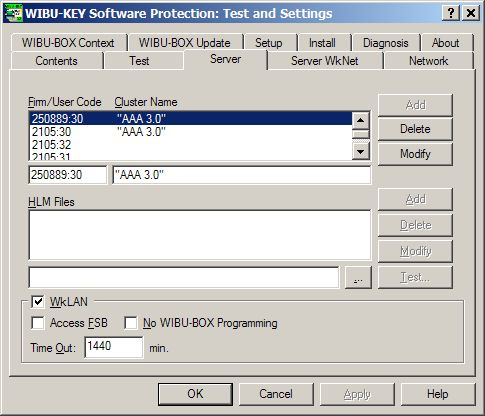
Task: Click the Time Out minutes field
Action: (x=114, y=347)
